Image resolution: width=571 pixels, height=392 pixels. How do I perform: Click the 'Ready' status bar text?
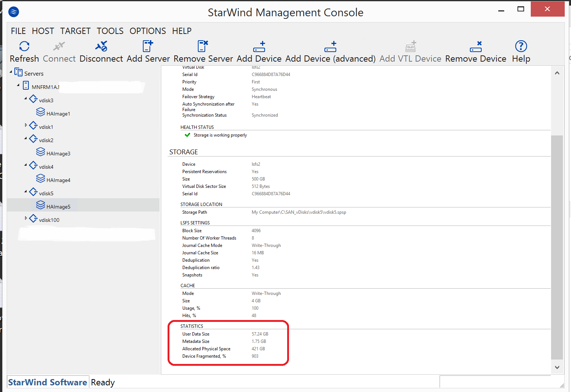[x=103, y=382]
